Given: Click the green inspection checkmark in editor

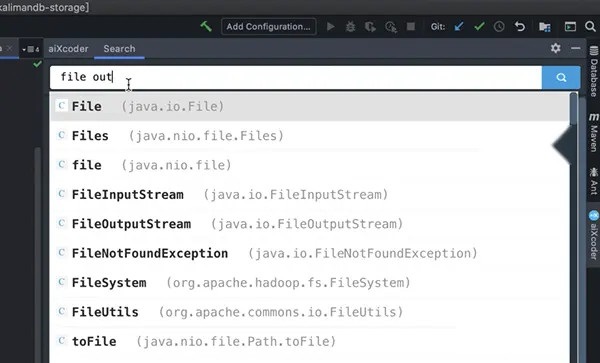Looking at the screenshot, I should click(x=37, y=64).
